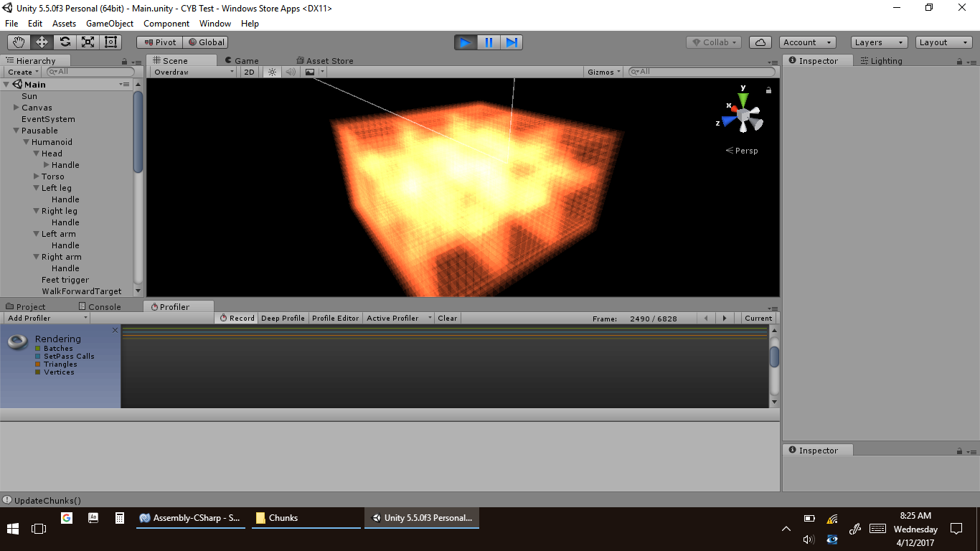
Task: Toggle the 2D scene view mode
Action: point(249,72)
